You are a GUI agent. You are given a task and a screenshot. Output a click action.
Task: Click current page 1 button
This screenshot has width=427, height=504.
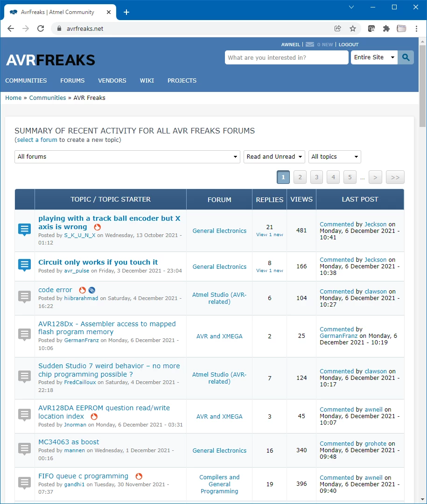283,177
